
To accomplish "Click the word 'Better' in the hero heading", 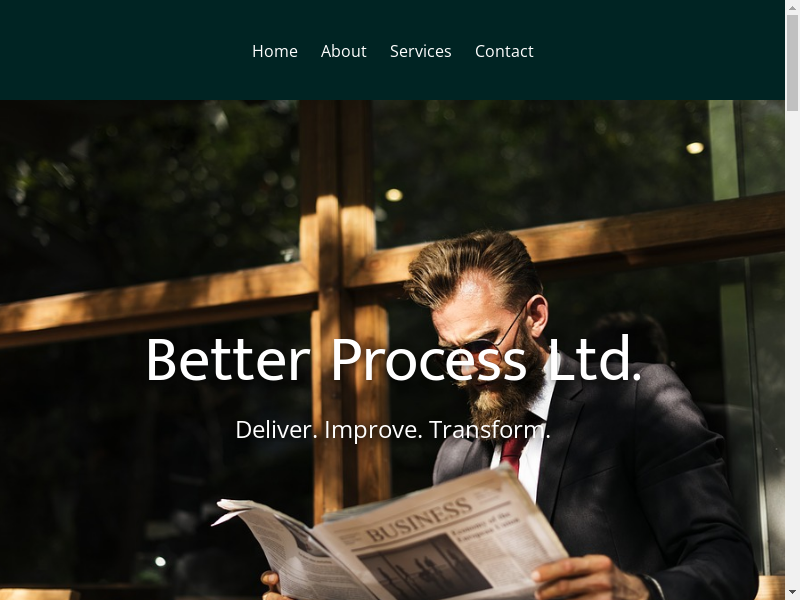I will coord(229,359).
